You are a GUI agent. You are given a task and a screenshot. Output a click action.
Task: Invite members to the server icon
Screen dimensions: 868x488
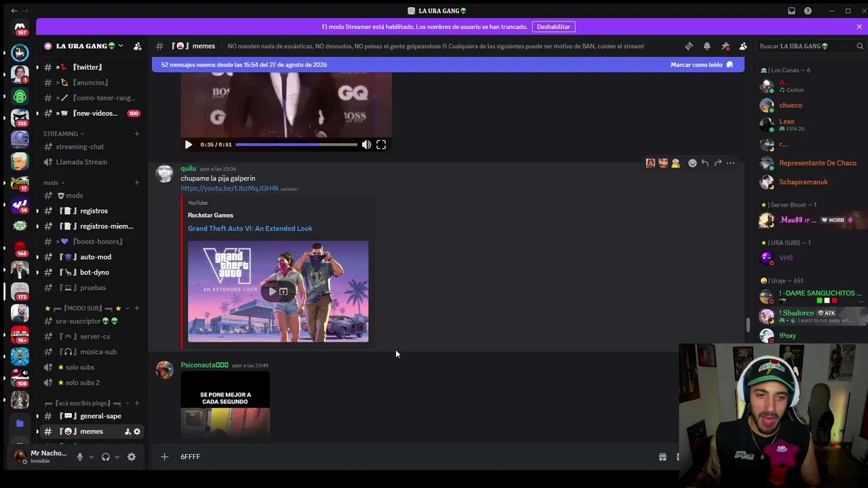pos(138,46)
